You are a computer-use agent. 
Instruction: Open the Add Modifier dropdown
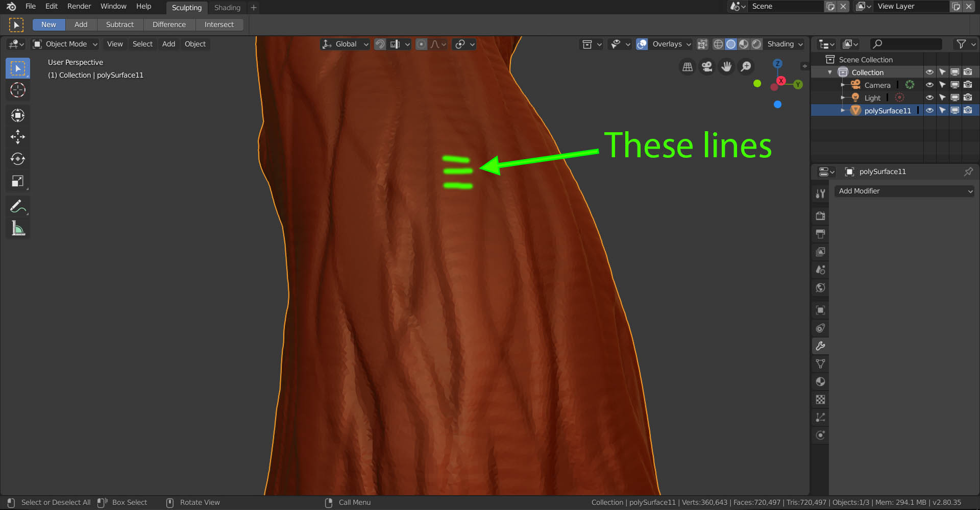coord(903,191)
